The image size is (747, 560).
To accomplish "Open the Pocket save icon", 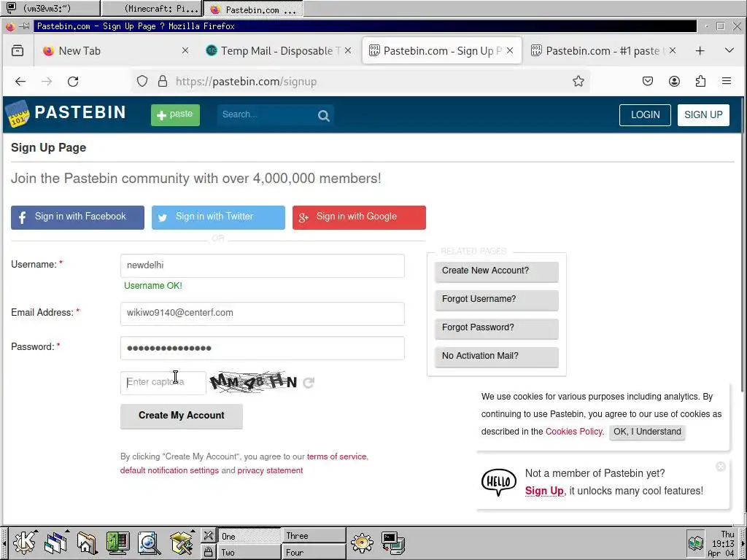I will (648, 82).
